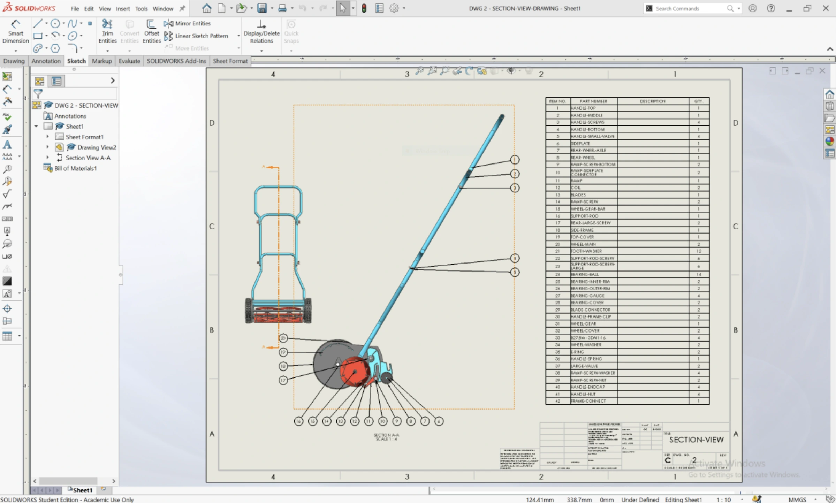The width and height of the screenshot is (836, 504).
Task: Open Smart Dimension dropdown arrow
Action: pos(15,51)
